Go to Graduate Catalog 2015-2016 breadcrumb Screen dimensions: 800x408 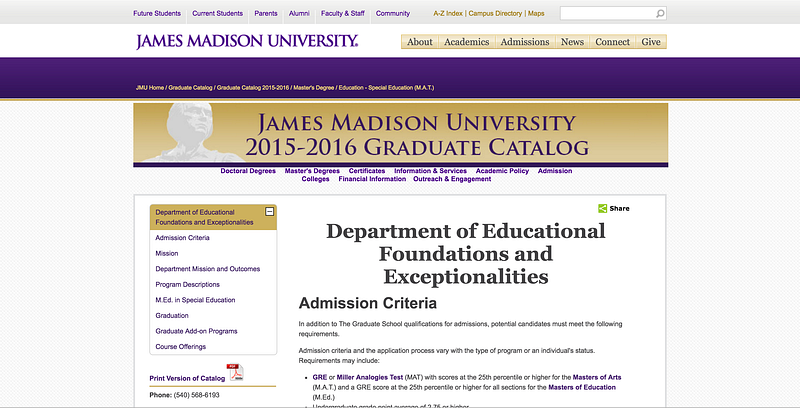253,88
